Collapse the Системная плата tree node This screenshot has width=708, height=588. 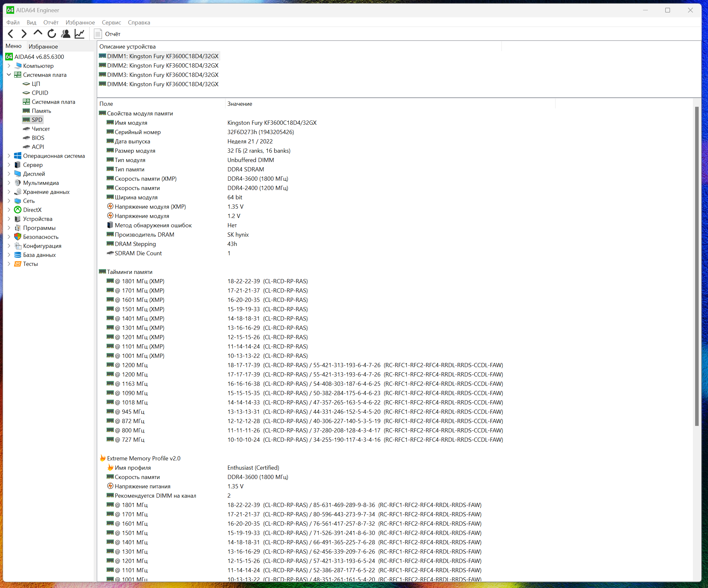(x=9, y=75)
